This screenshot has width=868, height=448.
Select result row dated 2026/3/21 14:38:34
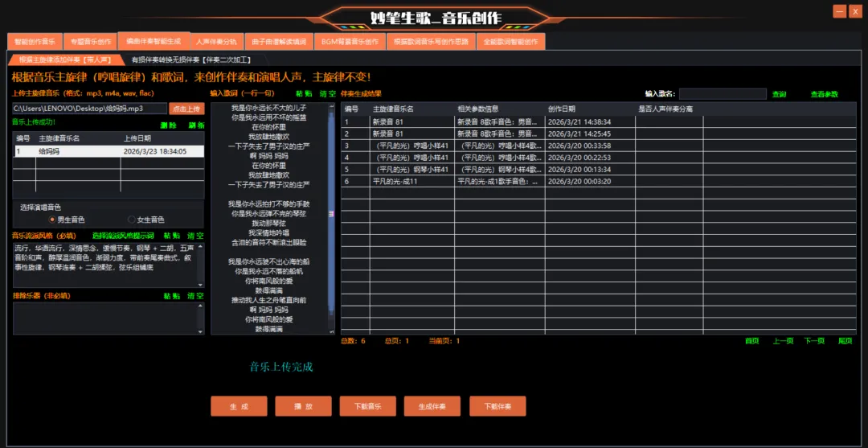(x=599, y=121)
